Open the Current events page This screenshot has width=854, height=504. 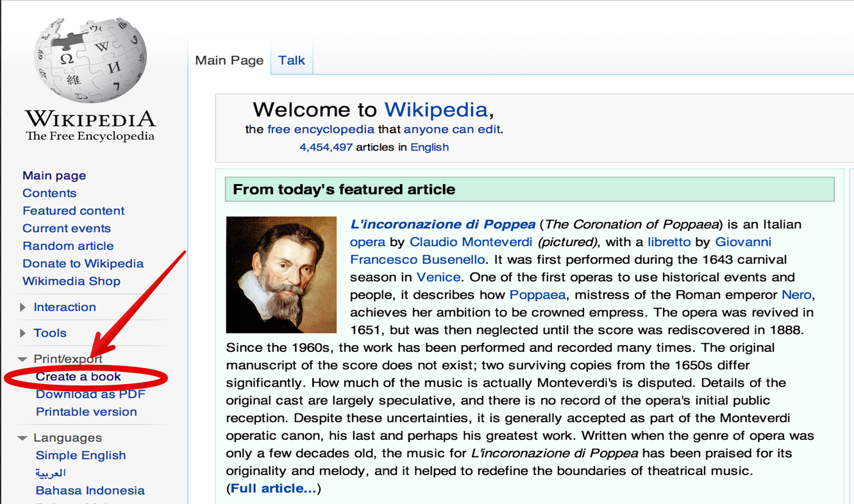pos(67,228)
